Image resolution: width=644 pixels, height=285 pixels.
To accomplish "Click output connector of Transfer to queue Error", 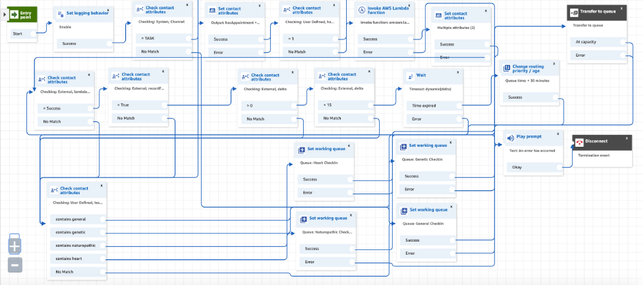I will tap(622, 55).
